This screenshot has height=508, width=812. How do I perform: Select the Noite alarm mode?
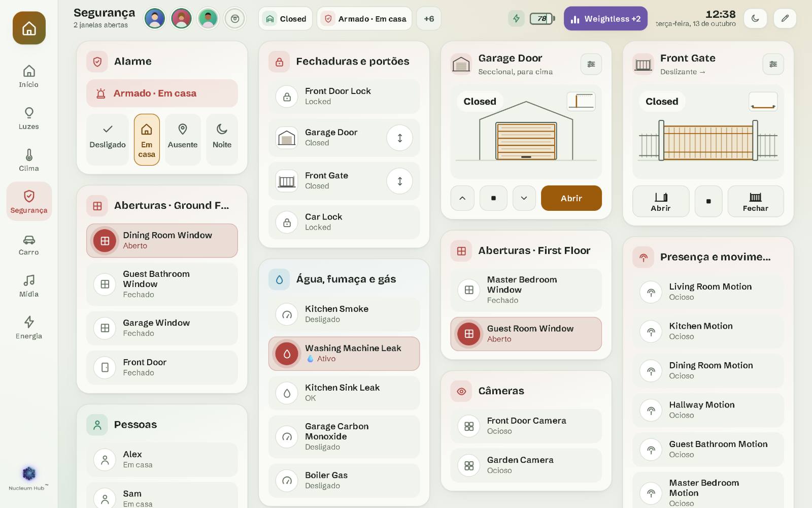(x=222, y=140)
